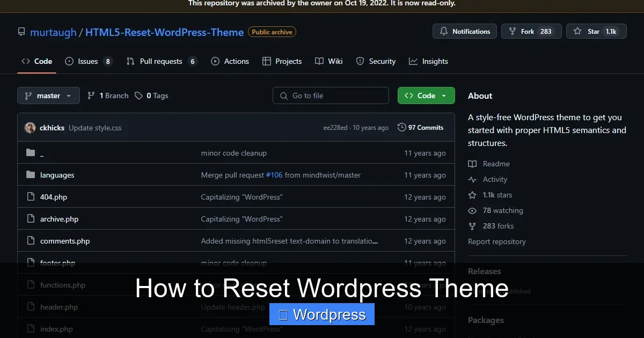Go to the Actions tab

point(230,61)
